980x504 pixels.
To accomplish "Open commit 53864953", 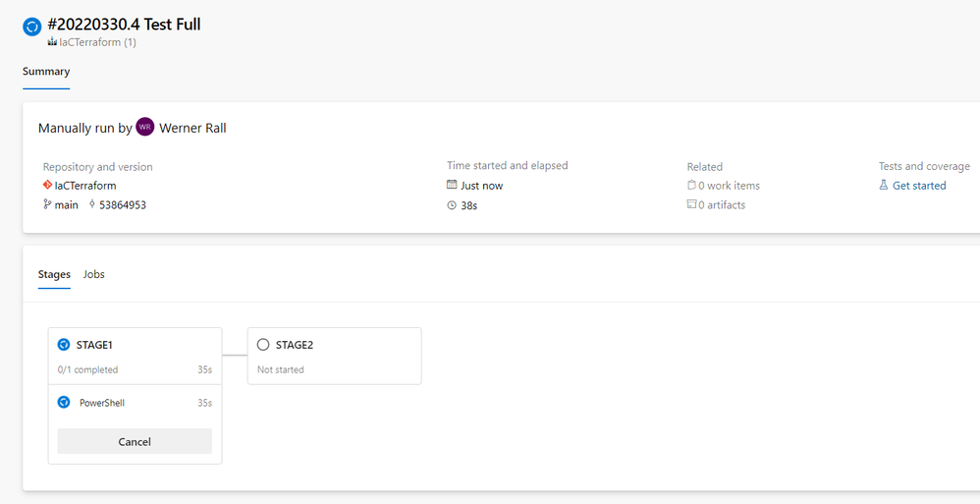I will tap(123, 204).
